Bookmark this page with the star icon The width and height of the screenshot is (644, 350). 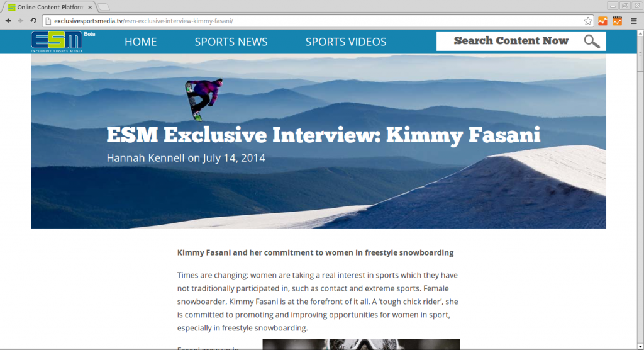[x=588, y=21]
